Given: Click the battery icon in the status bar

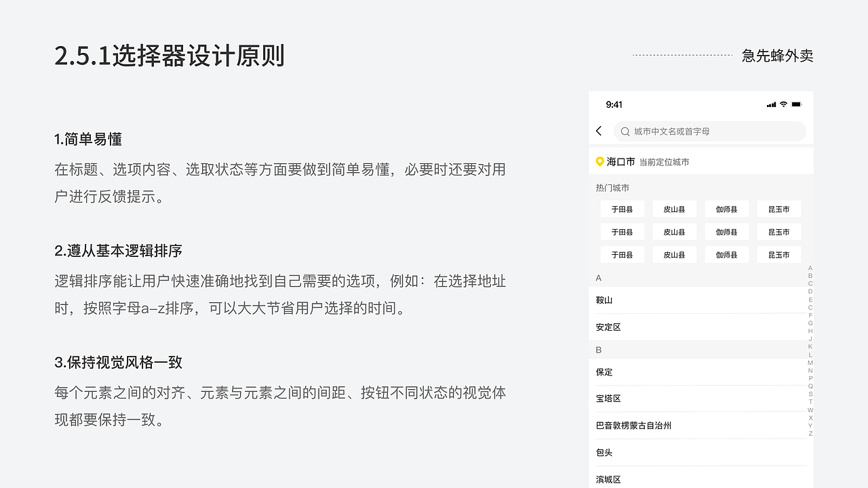Looking at the screenshot, I should click(x=797, y=104).
